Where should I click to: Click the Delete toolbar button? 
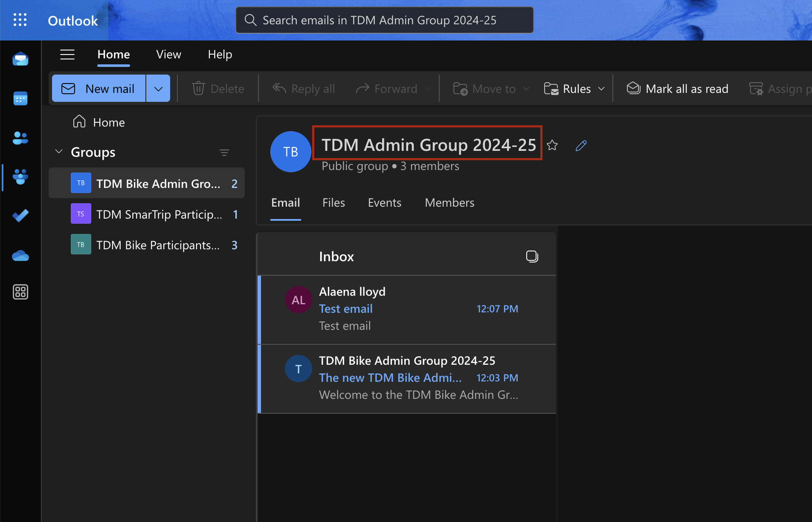(x=218, y=89)
